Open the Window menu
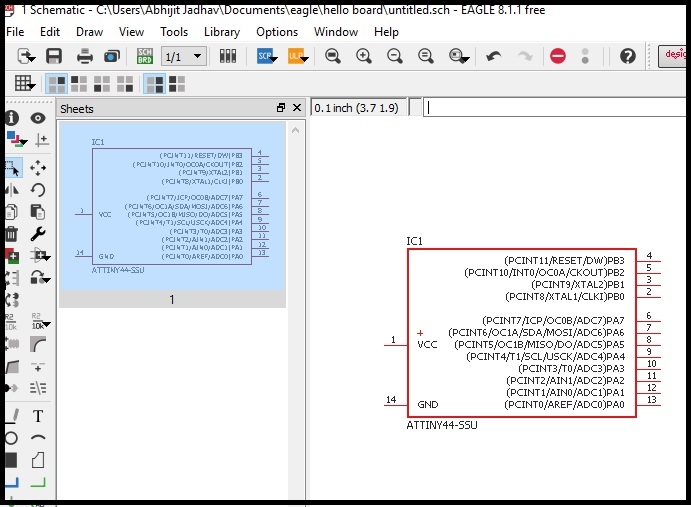691x507 pixels. coord(336,32)
